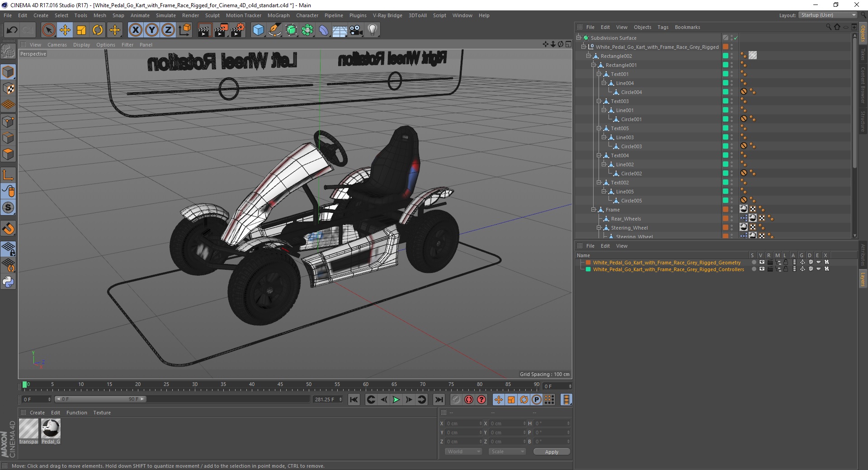The width and height of the screenshot is (868, 470).
Task: Open Material Manager Texture menu
Action: (x=102, y=413)
